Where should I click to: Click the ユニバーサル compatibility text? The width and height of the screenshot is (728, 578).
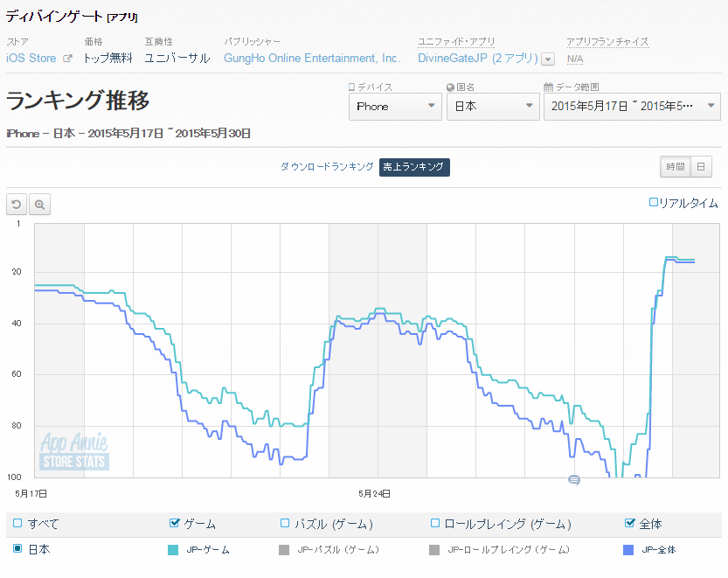[x=177, y=59]
